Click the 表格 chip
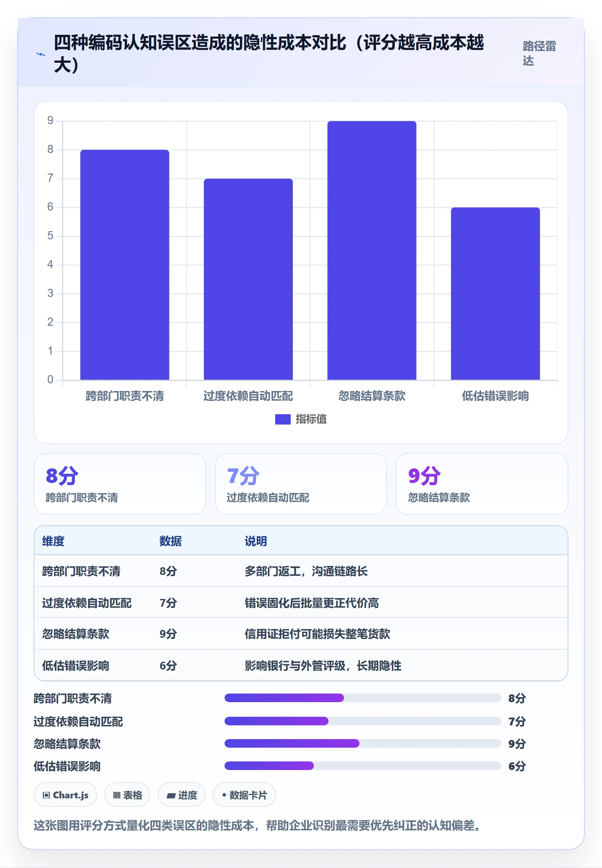 [x=127, y=795]
